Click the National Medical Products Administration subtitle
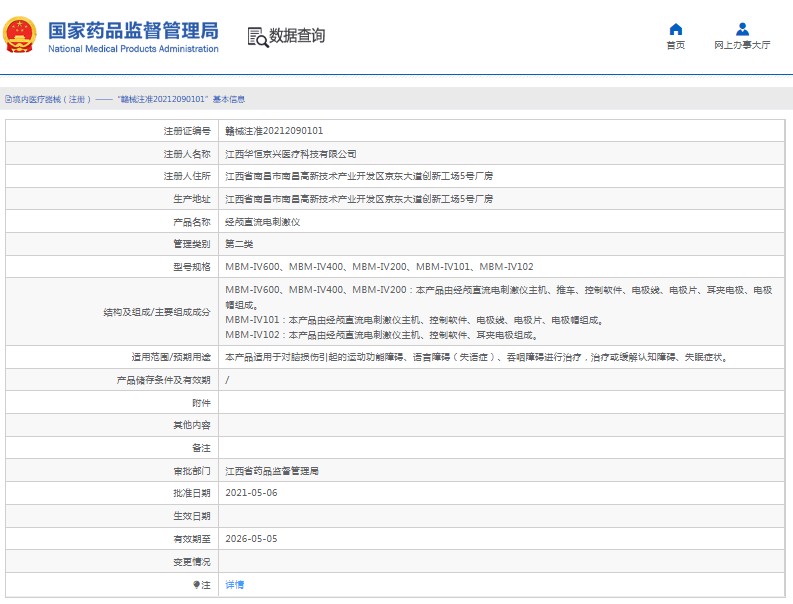The width and height of the screenshot is (793, 604). click(134, 49)
